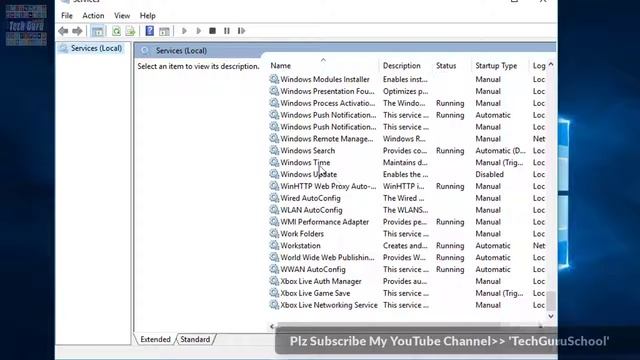Click gear icon of Windows Remote Management row

pos(274,139)
